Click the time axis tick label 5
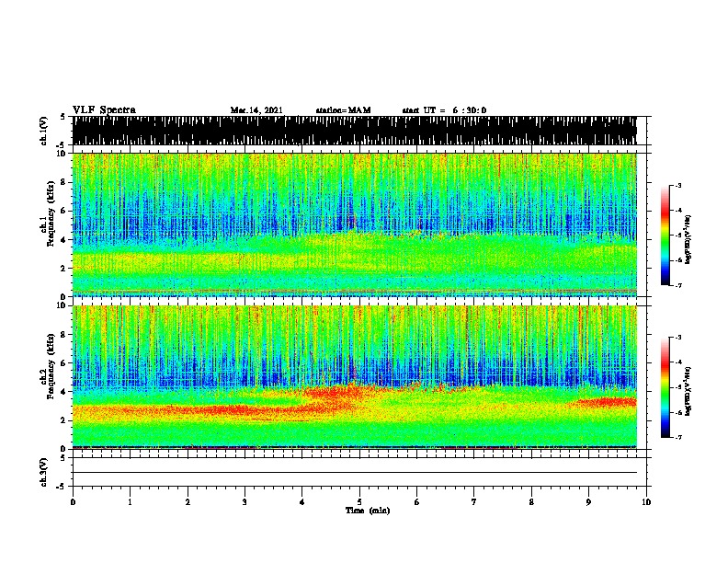 click(x=359, y=502)
